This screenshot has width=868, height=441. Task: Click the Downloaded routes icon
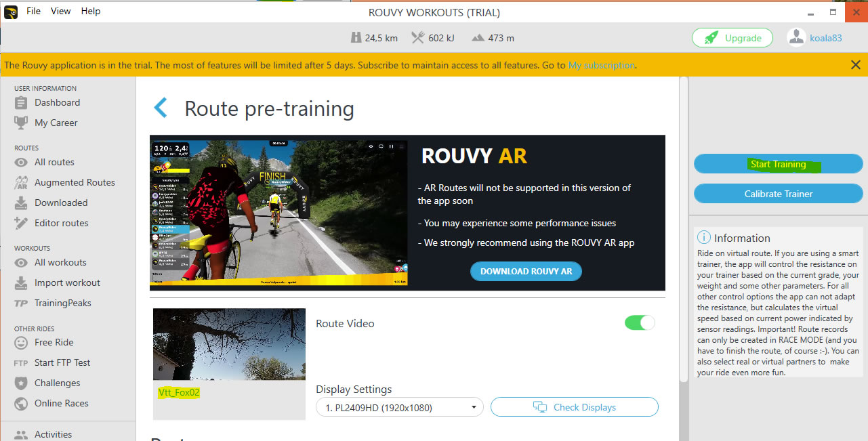(x=22, y=203)
